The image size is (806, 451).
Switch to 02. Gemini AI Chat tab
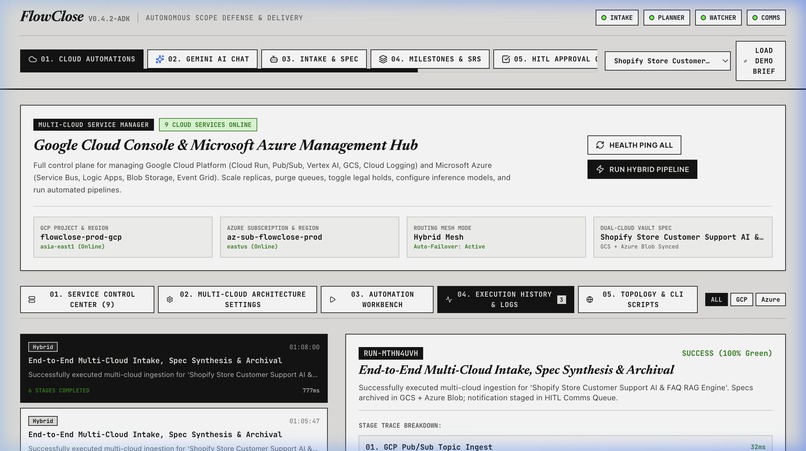pyautogui.click(x=203, y=59)
